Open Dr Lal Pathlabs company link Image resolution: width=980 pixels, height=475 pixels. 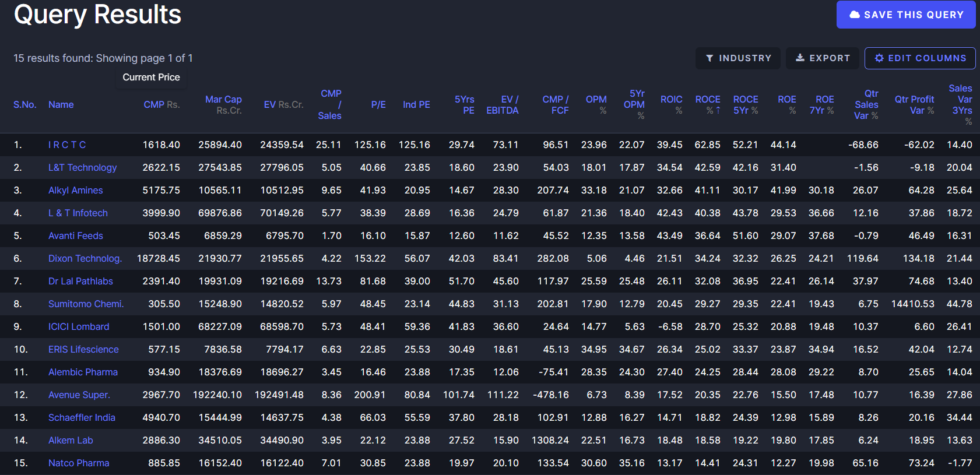pyautogui.click(x=80, y=281)
